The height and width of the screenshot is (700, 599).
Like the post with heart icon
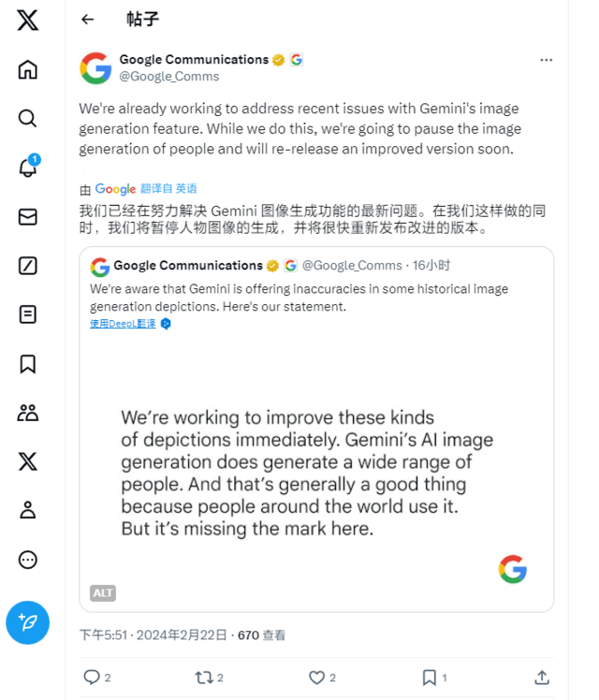tap(316, 677)
